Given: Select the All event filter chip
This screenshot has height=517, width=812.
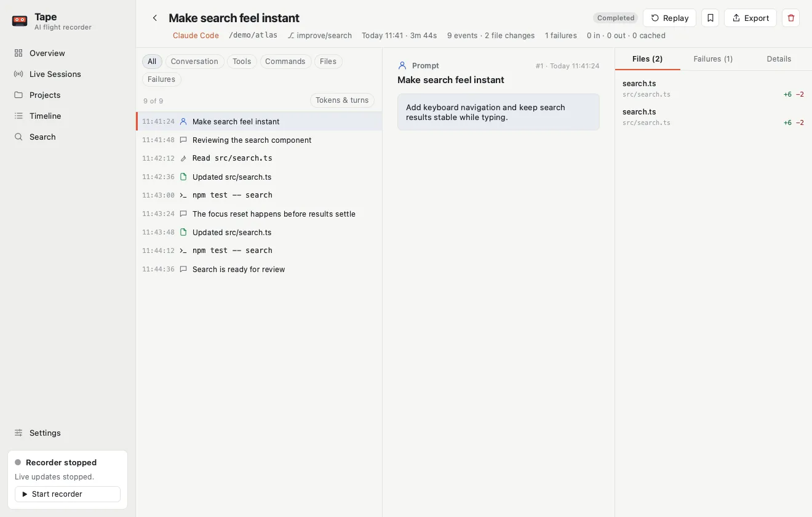Looking at the screenshot, I should (152, 62).
